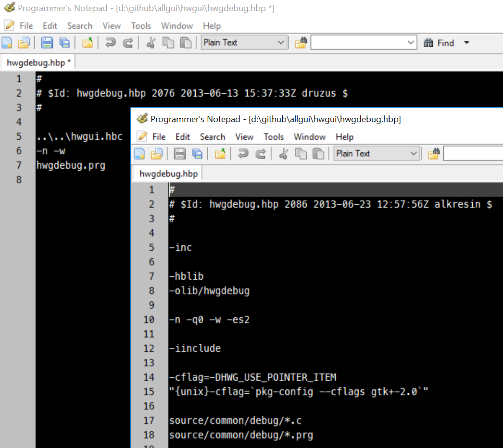
Task: Click the '-hblib' line in front editor
Action: (187, 276)
